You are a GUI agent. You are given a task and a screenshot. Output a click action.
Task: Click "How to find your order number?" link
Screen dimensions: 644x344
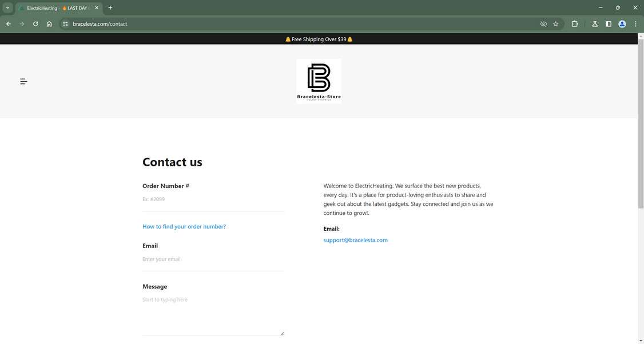click(x=184, y=227)
